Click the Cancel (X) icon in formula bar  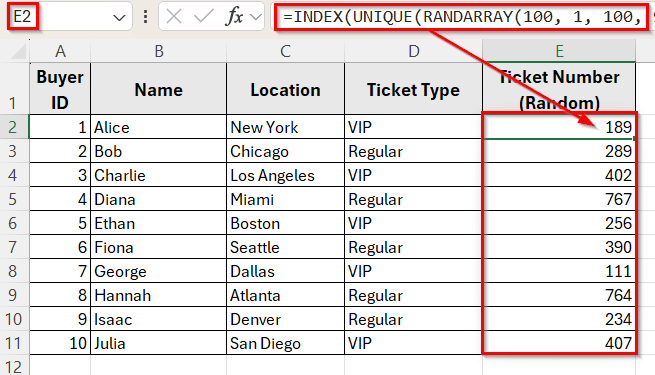coord(173,17)
